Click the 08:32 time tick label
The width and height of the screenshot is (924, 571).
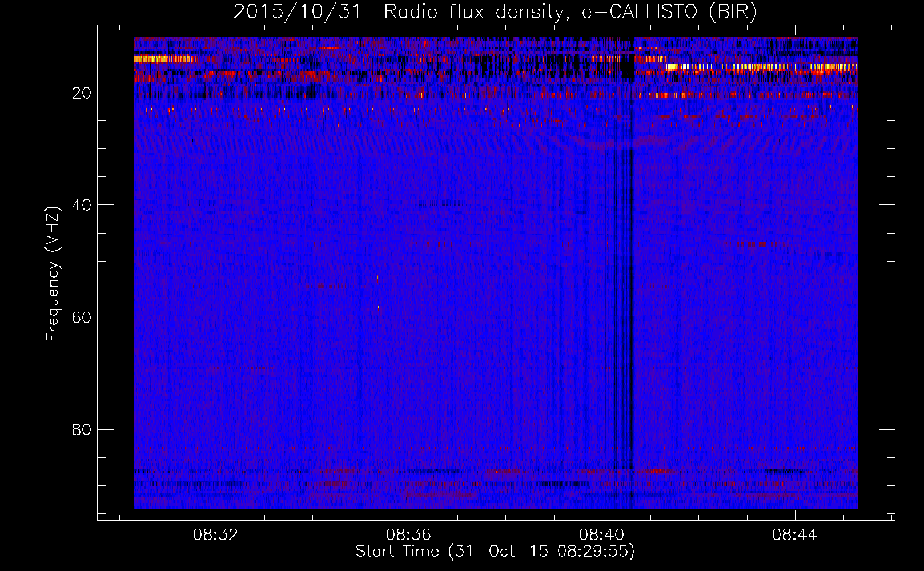tap(216, 535)
